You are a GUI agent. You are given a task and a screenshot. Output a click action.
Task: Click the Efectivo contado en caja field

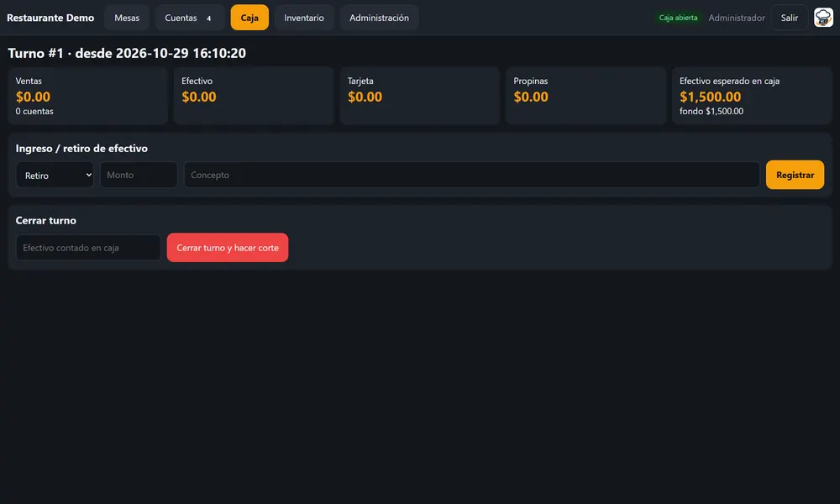(88, 248)
